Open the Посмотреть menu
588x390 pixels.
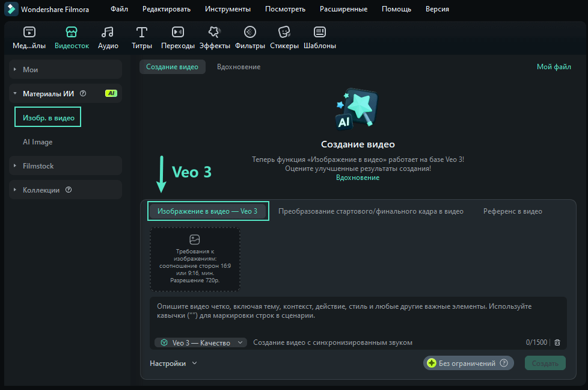click(x=285, y=9)
